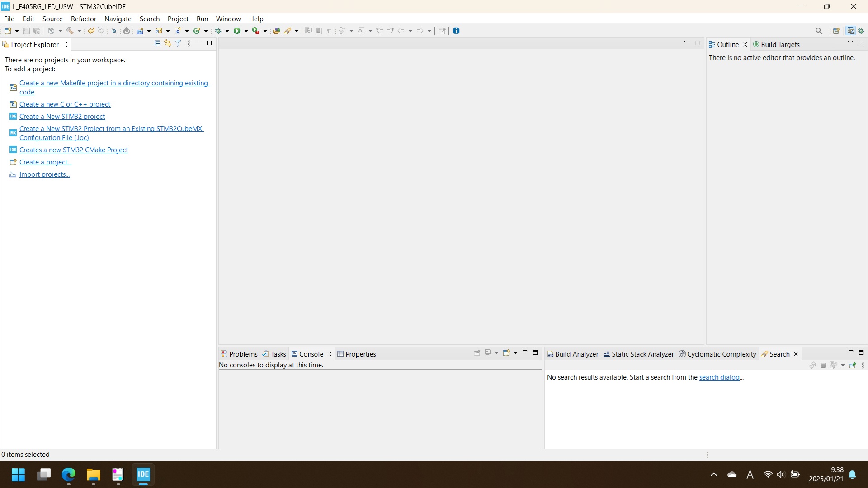The image size is (868, 488).
Task: Click 'Create a New STM32 project' link
Action: pos(62,116)
